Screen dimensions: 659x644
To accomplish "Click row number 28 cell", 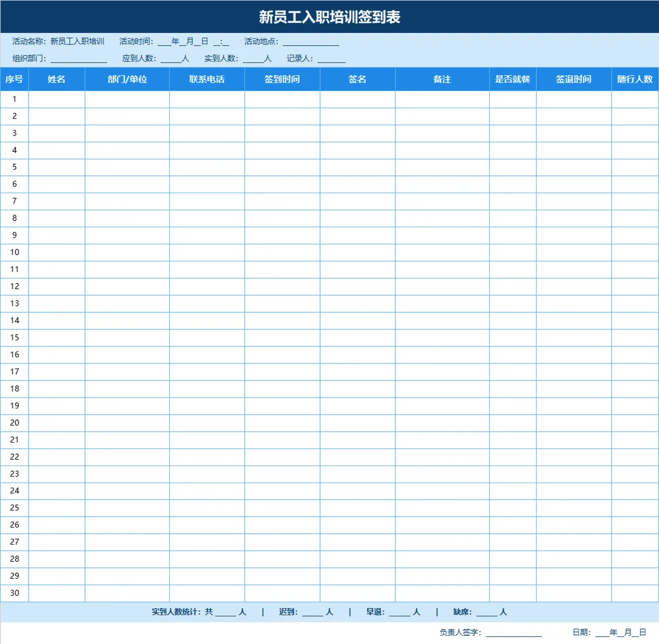I will pos(14,559).
